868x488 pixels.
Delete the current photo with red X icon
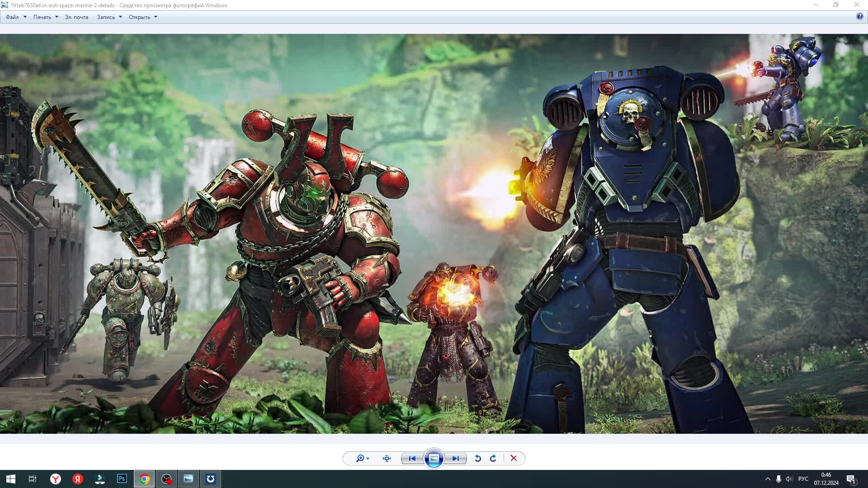514,458
